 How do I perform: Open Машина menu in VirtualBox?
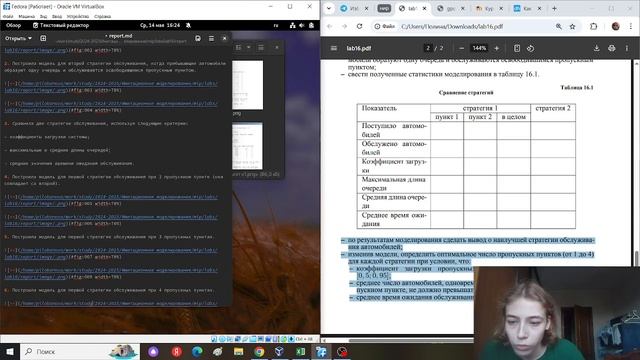pos(27,17)
